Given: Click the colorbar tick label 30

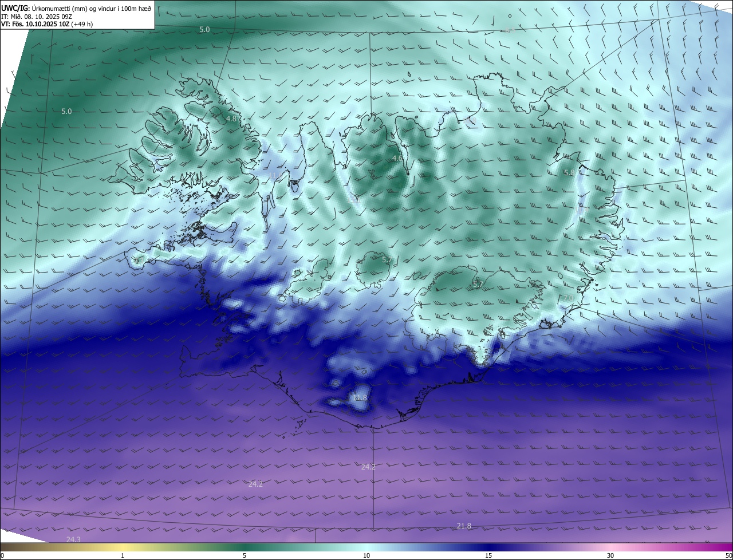Looking at the screenshot, I should (x=610, y=555).
